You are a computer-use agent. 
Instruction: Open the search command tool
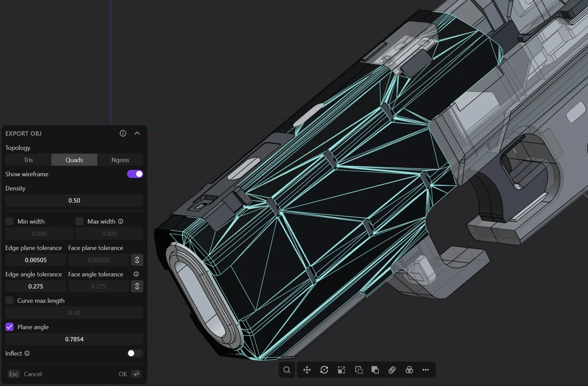click(287, 370)
